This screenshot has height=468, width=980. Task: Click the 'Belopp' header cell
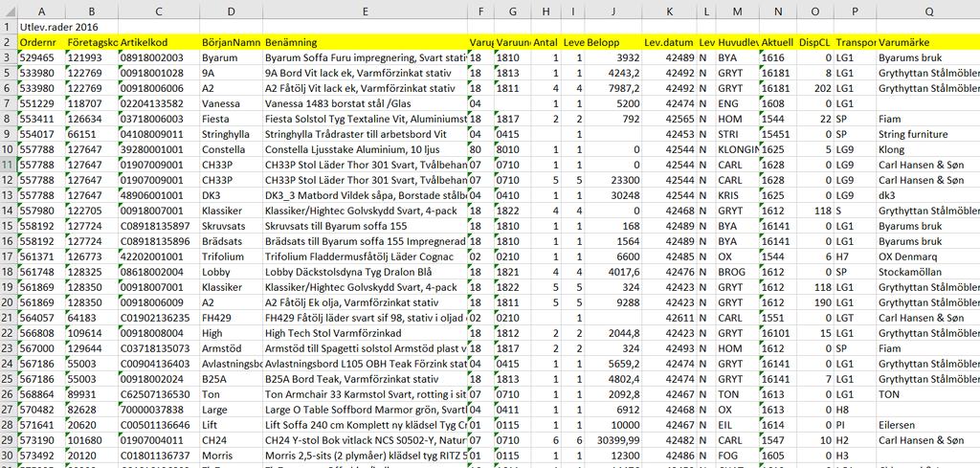(x=613, y=42)
